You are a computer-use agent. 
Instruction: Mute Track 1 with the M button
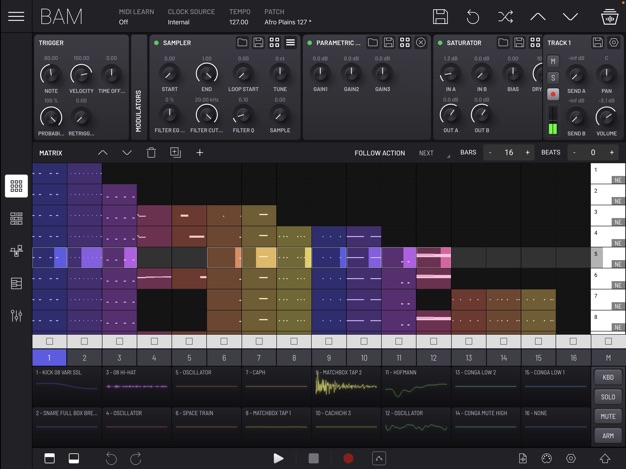click(553, 62)
